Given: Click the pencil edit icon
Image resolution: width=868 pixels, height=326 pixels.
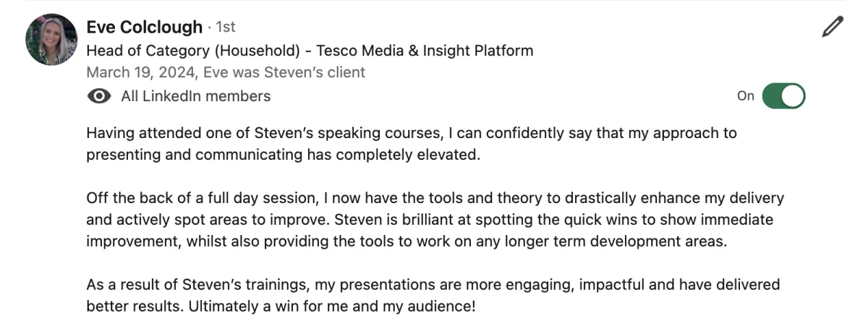Looking at the screenshot, I should [833, 27].
